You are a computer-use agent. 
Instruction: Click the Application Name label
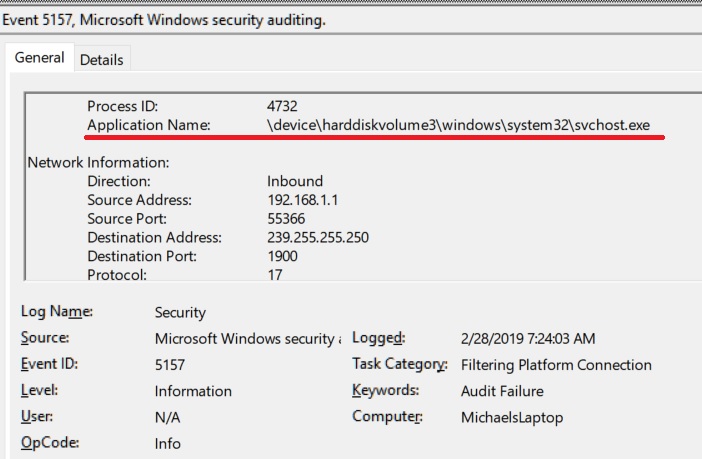pos(149,125)
